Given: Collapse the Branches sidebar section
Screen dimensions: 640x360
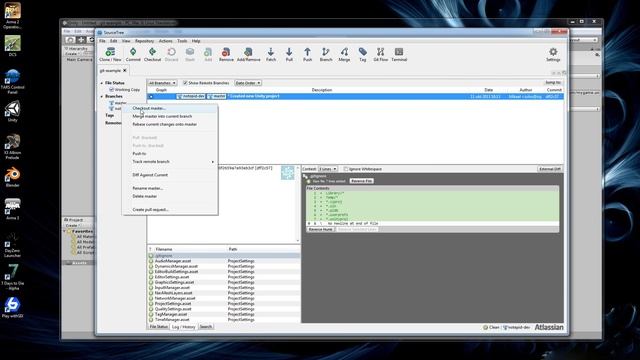Looking at the screenshot, I should coord(102,96).
